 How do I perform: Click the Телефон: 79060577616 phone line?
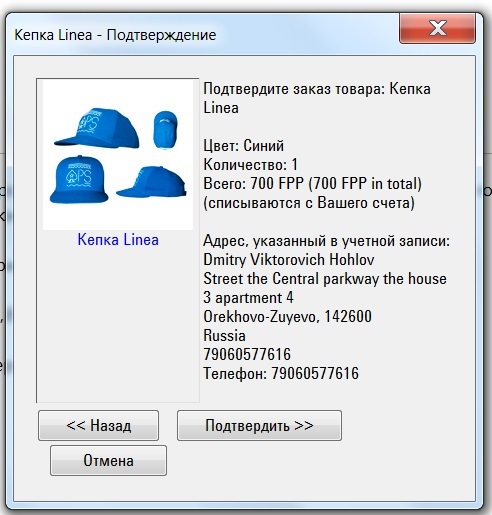coord(281,373)
